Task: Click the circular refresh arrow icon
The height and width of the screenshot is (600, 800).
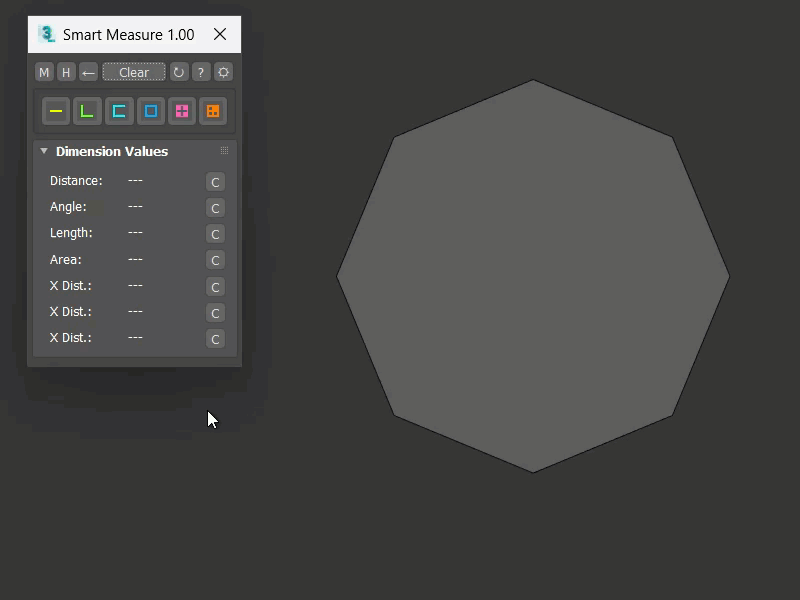Action: coord(179,72)
